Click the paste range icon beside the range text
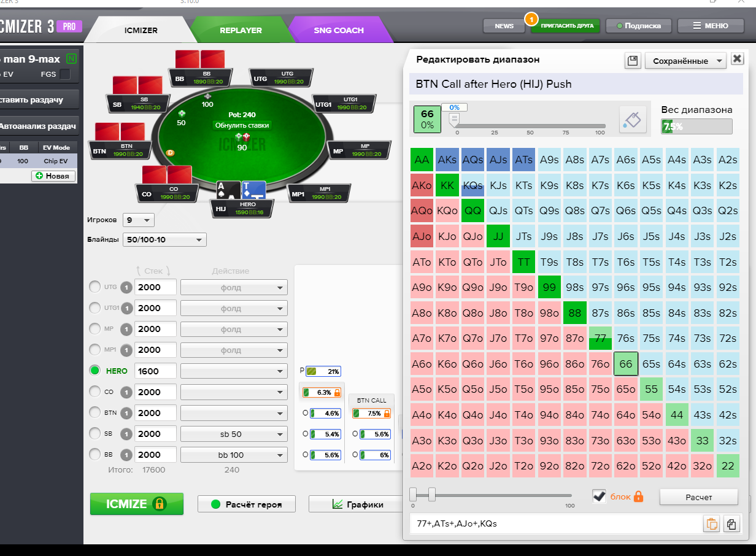This screenshot has height=556, width=756. coord(731,524)
